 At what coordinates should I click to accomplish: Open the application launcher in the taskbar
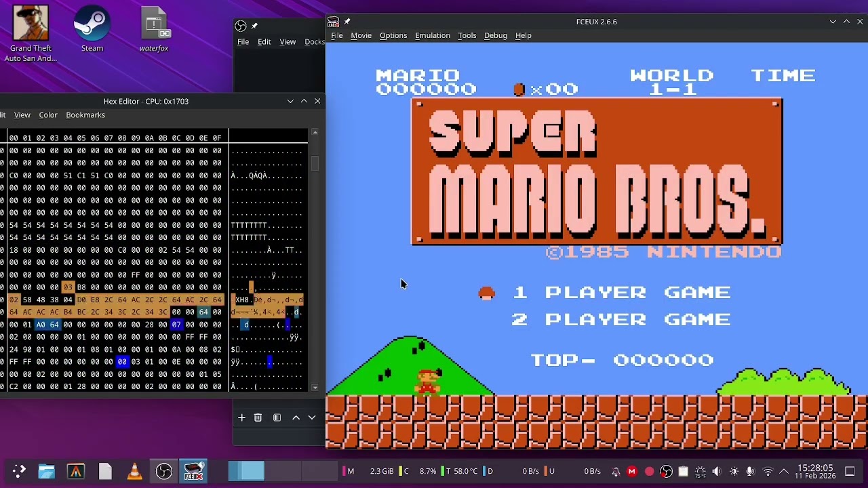19,471
